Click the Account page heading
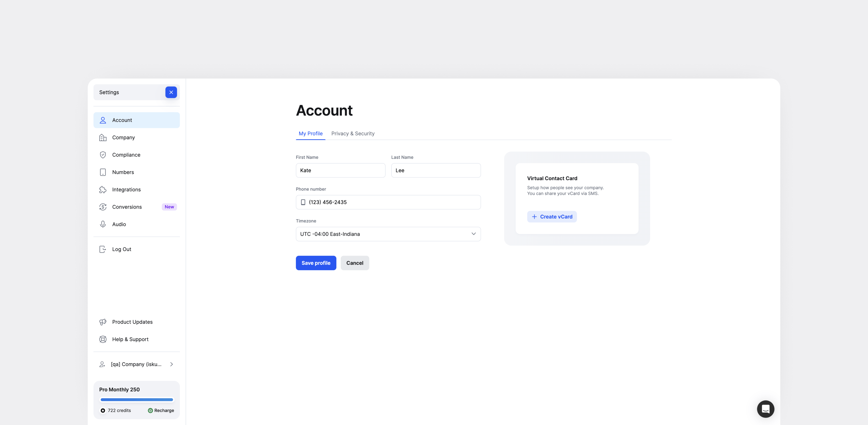Screen dimensions: 868x425 324,111
